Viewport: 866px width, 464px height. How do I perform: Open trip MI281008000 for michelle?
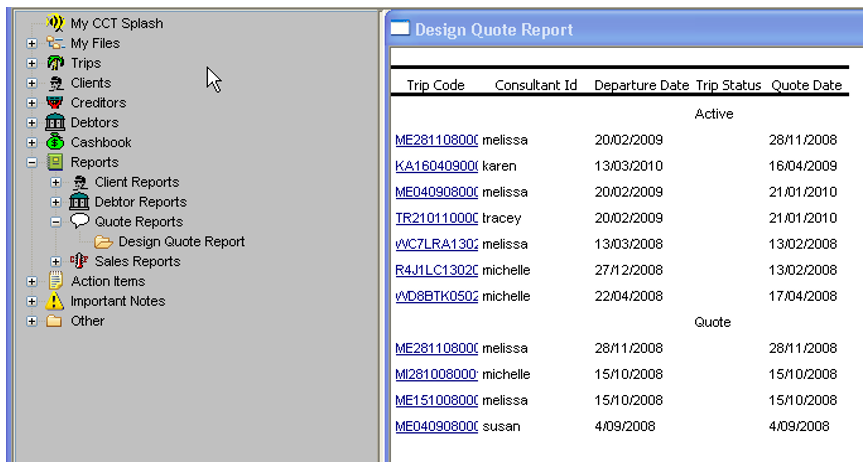436,374
